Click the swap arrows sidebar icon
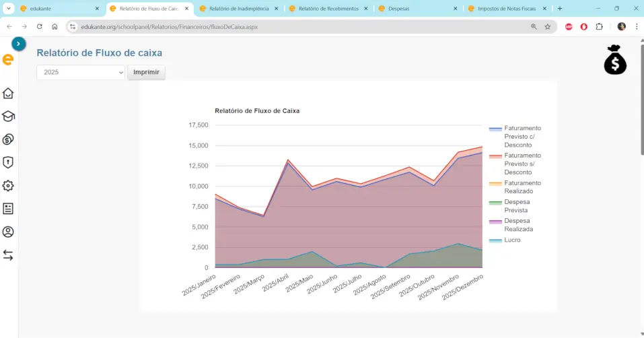 click(8, 255)
